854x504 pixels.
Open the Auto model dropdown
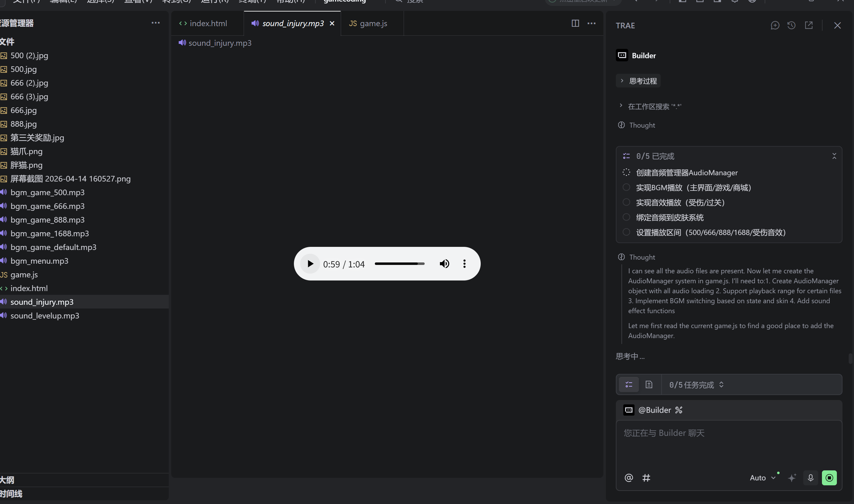[x=762, y=478]
